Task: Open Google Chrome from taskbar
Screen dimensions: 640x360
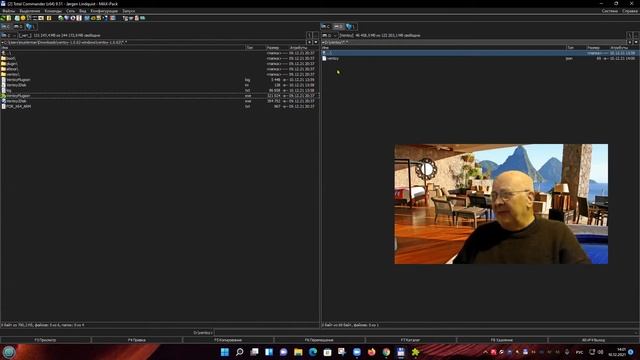Action: [386, 352]
